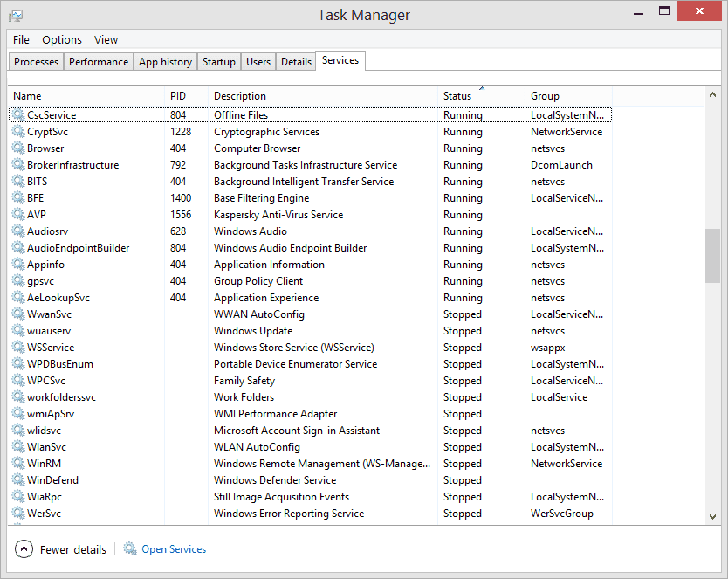
Task: Collapse view with Fewer details arrow
Action: coord(24,549)
